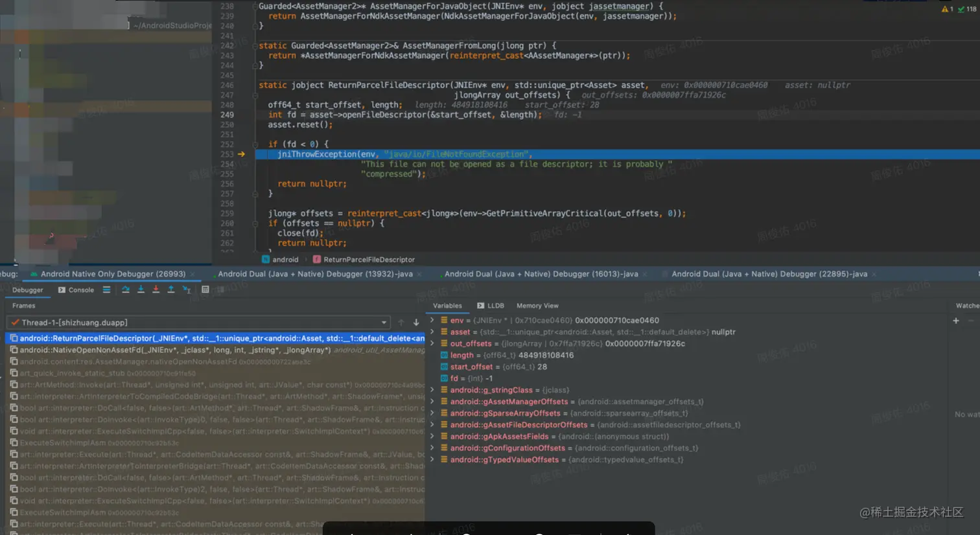Close the Debugger (22895)-java tab

874,275
